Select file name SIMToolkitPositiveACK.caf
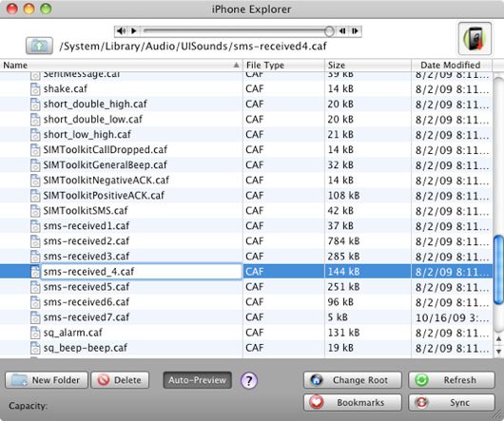This screenshot has width=504, height=421. [104, 196]
